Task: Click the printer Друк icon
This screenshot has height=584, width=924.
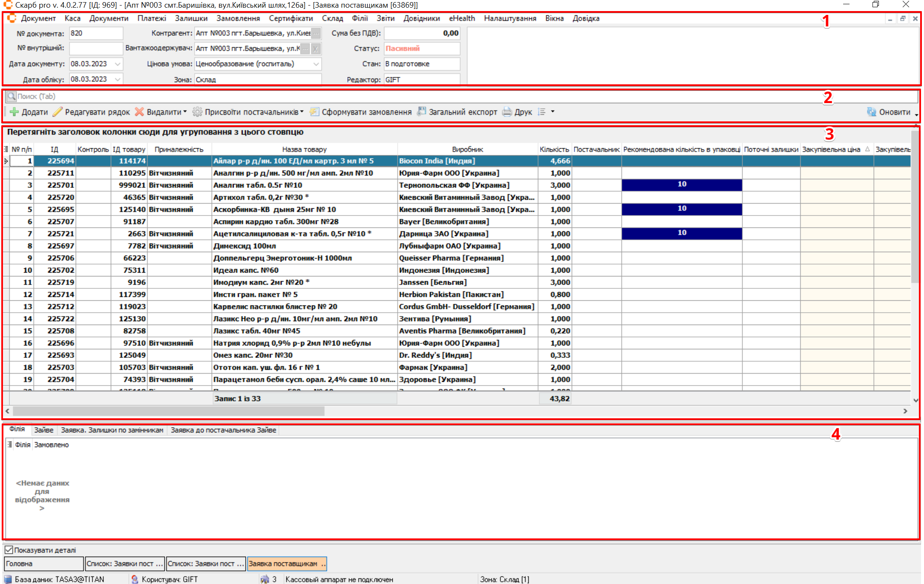Action: [507, 112]
